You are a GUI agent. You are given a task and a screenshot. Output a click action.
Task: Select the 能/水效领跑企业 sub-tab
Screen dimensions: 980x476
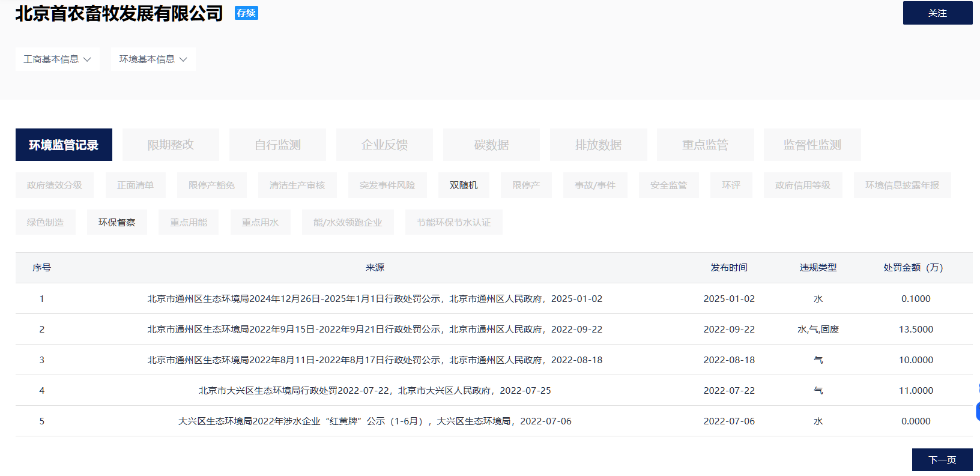(348, 222)
